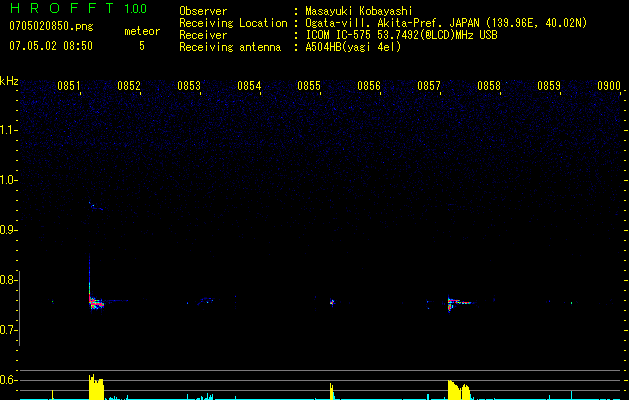This screenshot has width=629, height=400.
Task: Click the 0.9 kHz axis label
Action: tap(8, 230)
